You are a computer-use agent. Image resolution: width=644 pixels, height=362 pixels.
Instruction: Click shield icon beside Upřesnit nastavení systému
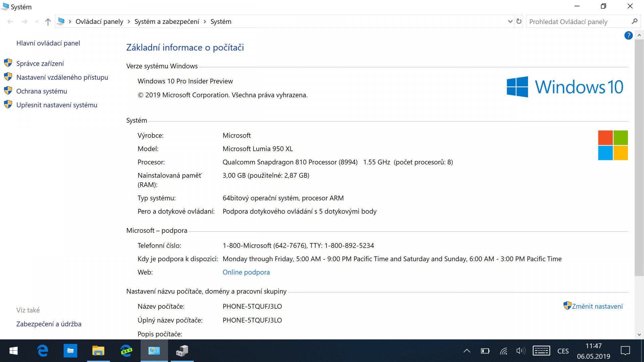tap(8, 104)
